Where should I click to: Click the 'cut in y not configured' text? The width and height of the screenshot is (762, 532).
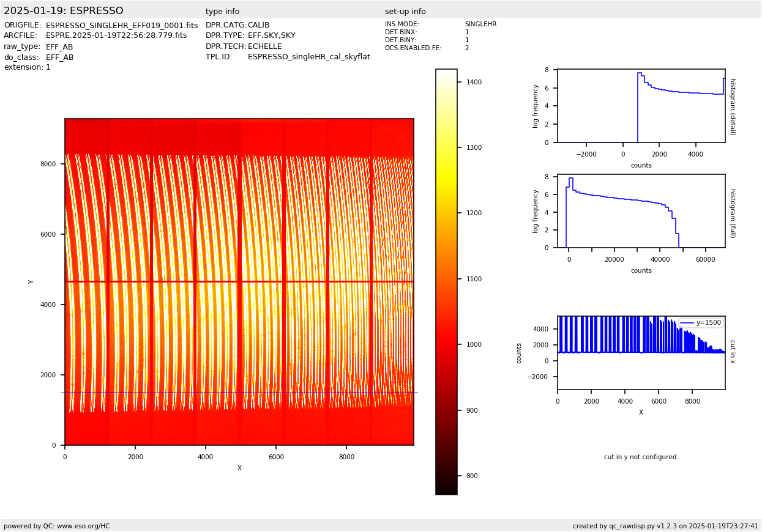pos(640,457)
